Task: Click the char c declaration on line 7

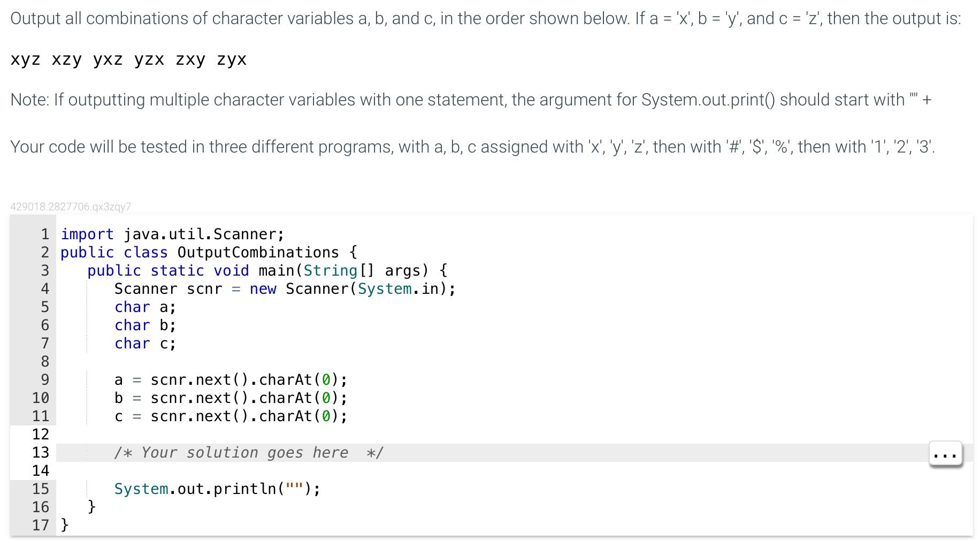Action: click(144, 343)
